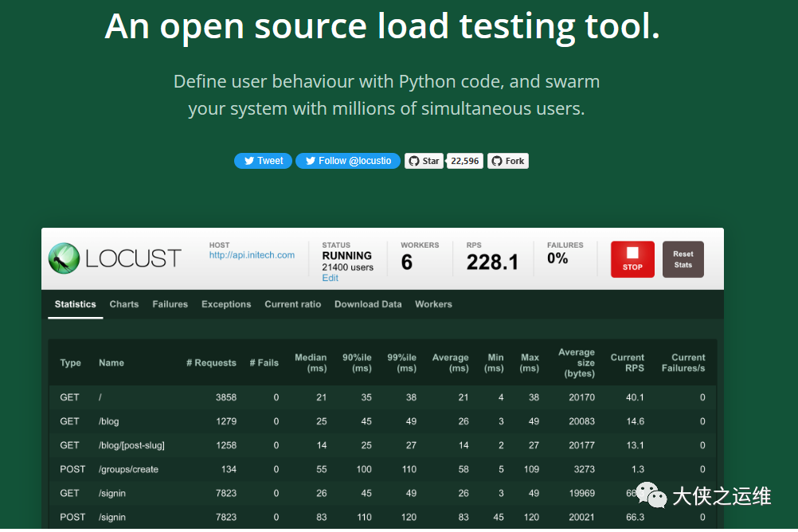
Task: Sort by the Type column header
Action: [x=70, y=363]
